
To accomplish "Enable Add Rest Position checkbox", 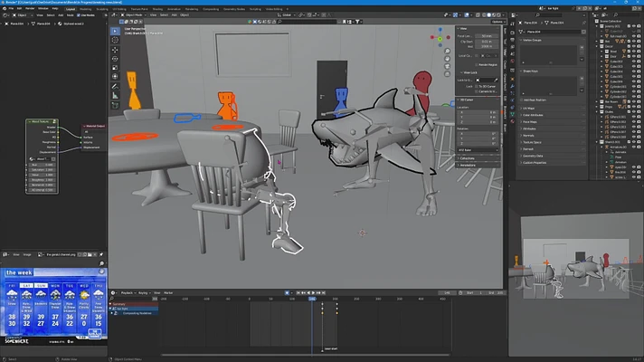I will [x=522, y=100].
